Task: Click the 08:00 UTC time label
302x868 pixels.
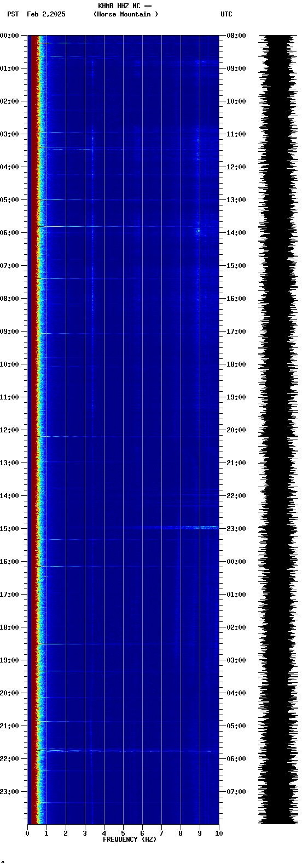Action: [236, 36]
